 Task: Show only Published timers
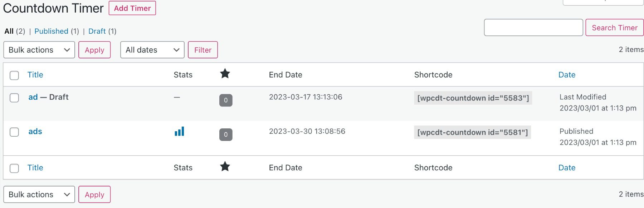click(51, 31)
